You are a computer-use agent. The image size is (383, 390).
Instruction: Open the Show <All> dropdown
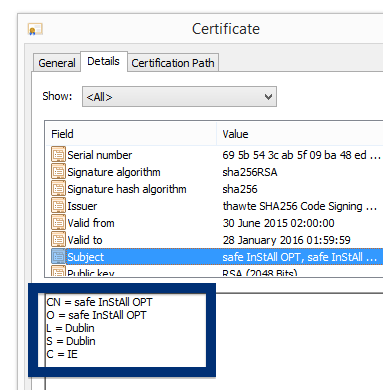click(x=179, y=97)
